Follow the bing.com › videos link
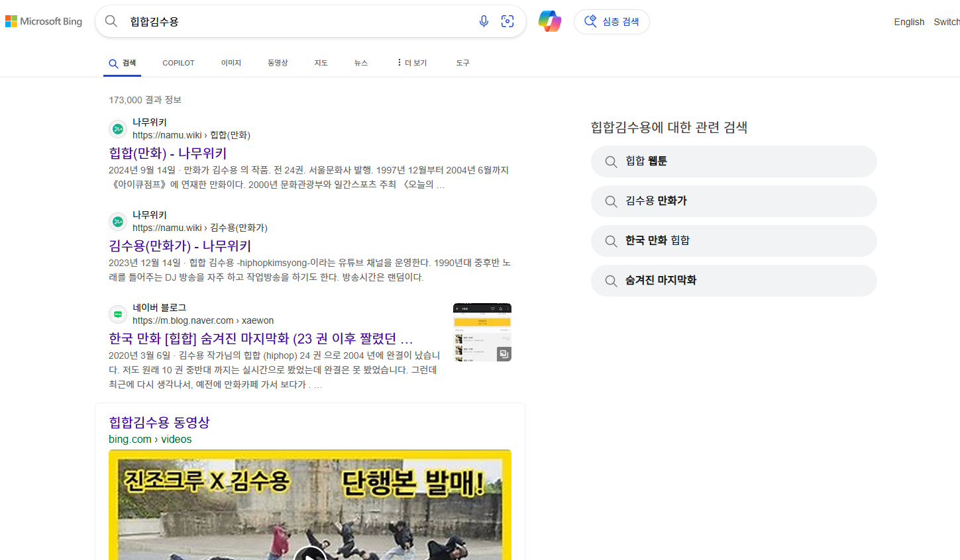Image resolution: width=960 pixels, height=560 pixels. 150,439
